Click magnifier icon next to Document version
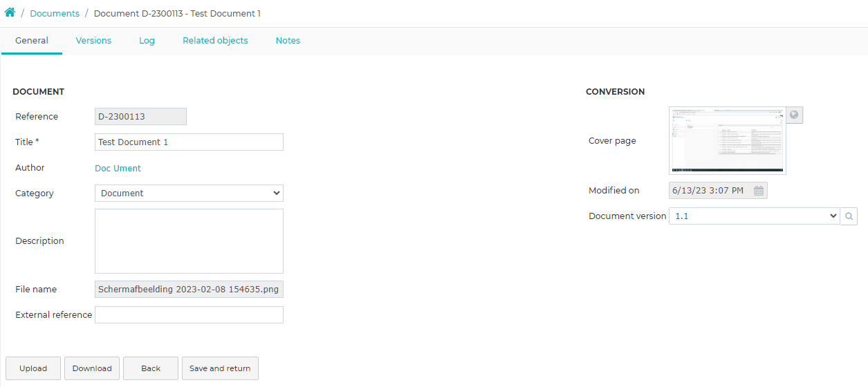The width and height of the screenshot is (868, 387). [x=849, y=216]
